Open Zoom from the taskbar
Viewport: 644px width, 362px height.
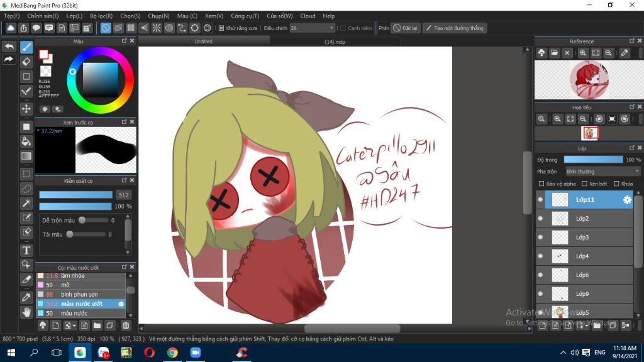point(196,353)
